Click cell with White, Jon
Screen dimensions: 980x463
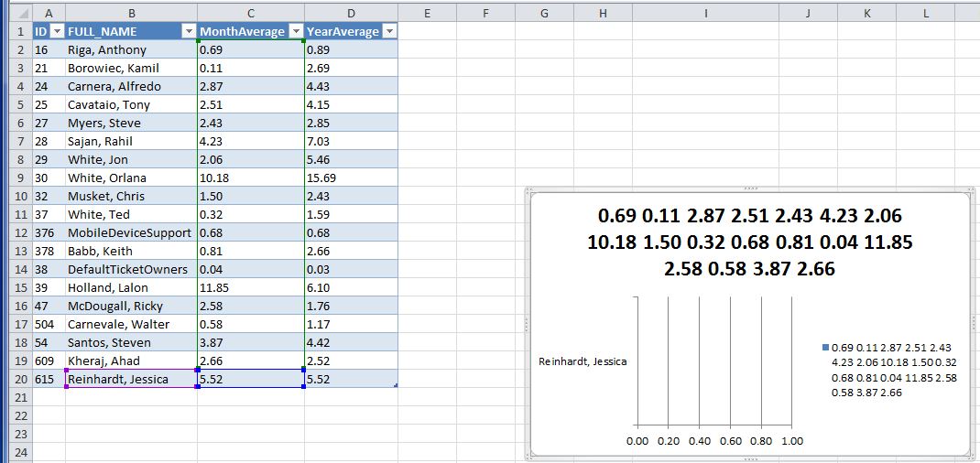[x=131, y=159]
